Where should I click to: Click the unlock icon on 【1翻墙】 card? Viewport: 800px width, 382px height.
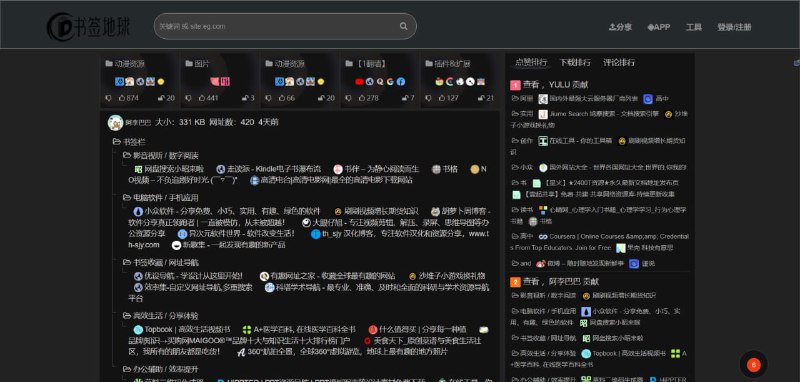coord(409,98)
